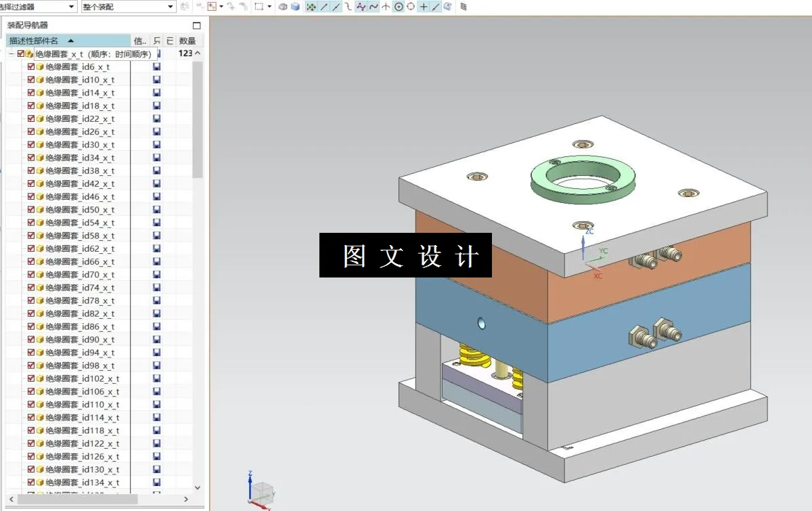Select the rectangle selection marquee icon
This screenshot has height=511, width=812.
coord(258,7)
